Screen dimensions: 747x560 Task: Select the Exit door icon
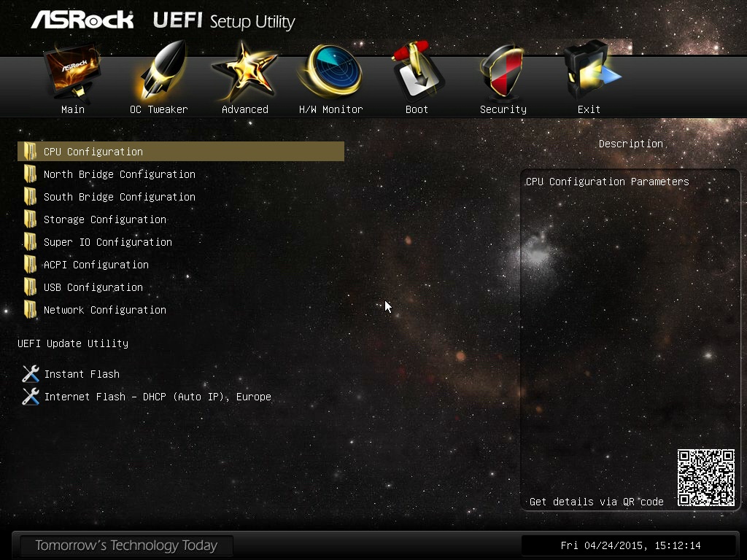tap(591, 71)
